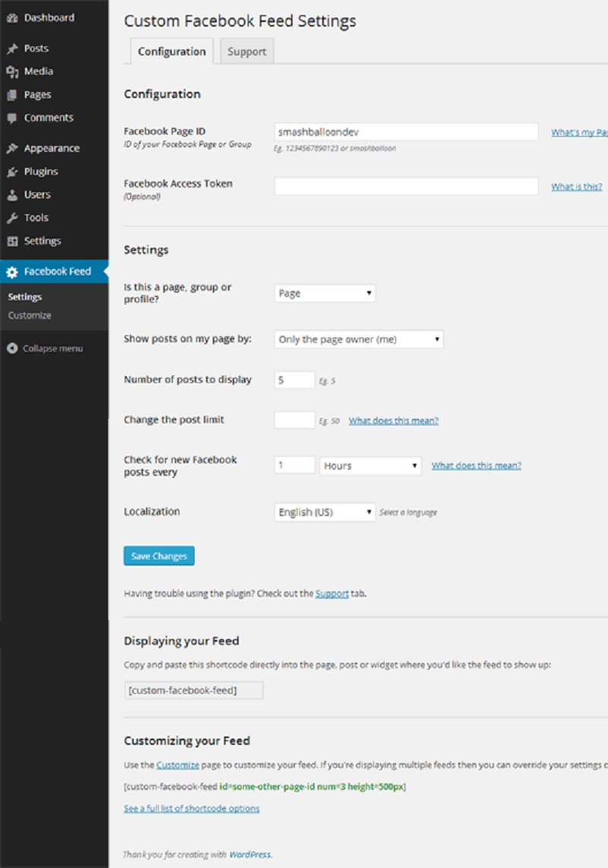Click the Media icon in sidebar
This screenshot has height=868, width=608.
click(x=12, y=71)
